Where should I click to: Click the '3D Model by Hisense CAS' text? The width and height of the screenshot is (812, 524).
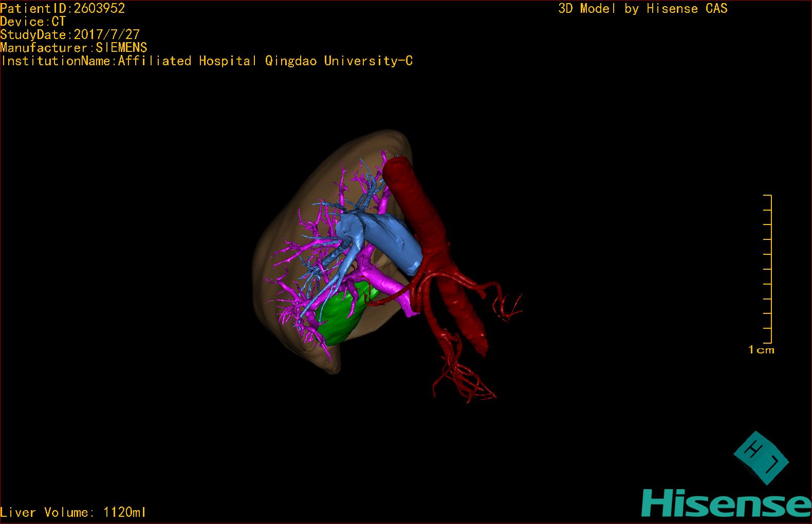pyautogui.click(x=643, y=8)
